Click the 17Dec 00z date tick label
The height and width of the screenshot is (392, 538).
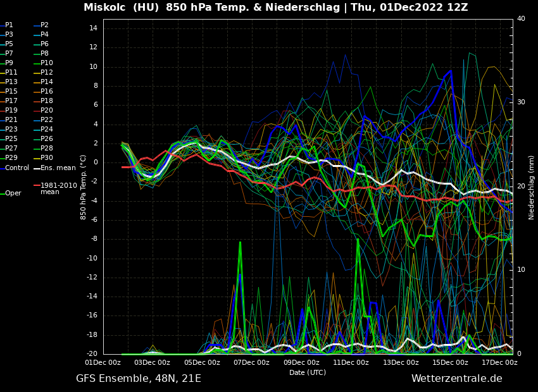[499, 363]
